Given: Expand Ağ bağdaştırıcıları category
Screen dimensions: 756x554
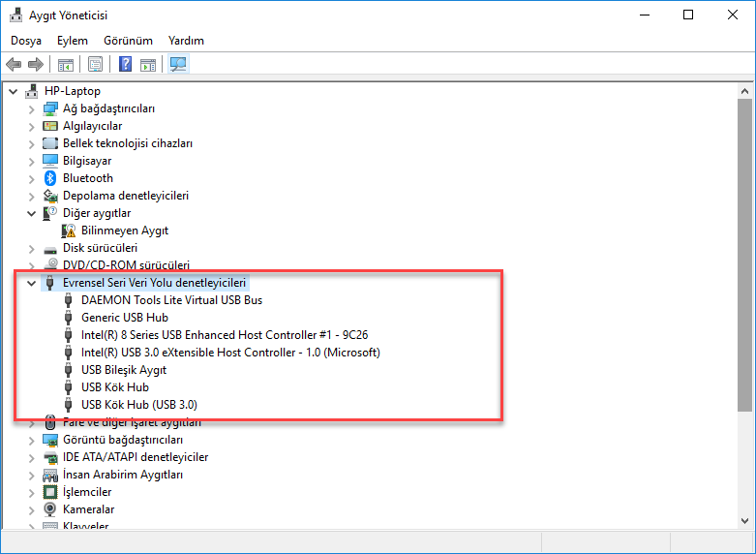Looking at the screenshot, I should click(31, 109).
